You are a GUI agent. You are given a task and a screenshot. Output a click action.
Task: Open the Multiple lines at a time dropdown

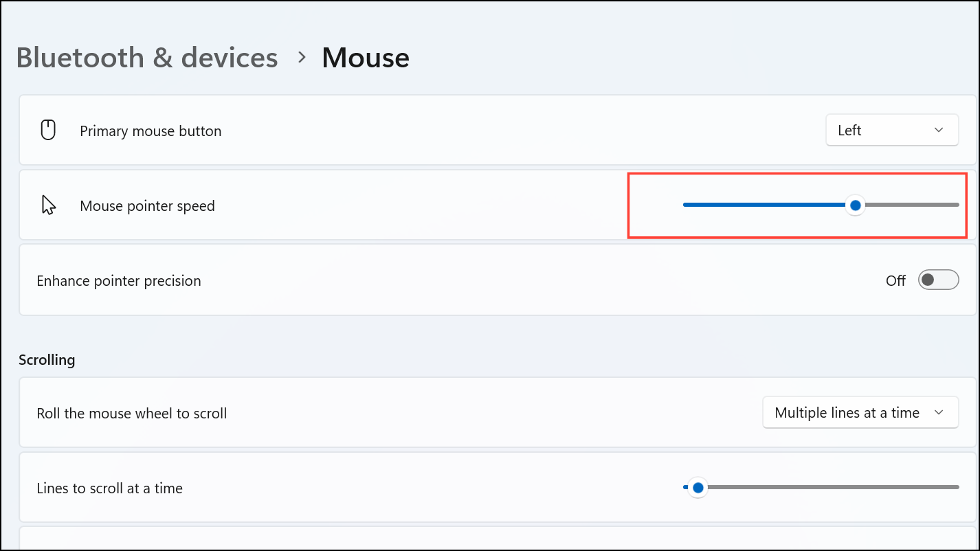860,413
